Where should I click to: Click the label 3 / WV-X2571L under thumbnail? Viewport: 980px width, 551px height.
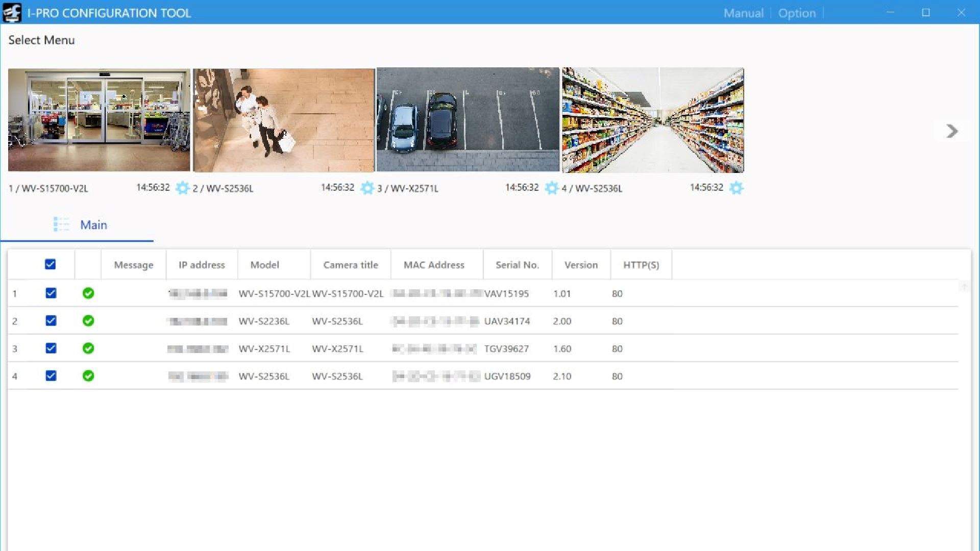click(x=407, y=188)
